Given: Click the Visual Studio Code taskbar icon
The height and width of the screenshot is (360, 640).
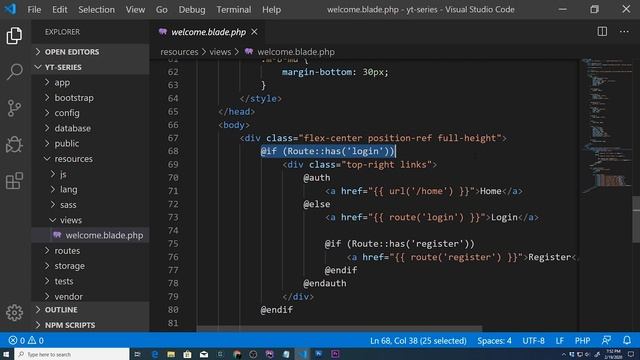Looking at the screenshot, I should (302, 354).
